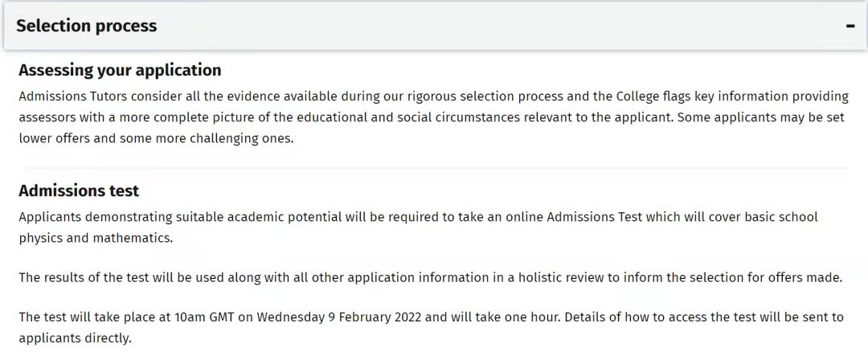Click the Selection process accordion title
Viewport: 868px width, 360px height.
[x=86, y=26]
